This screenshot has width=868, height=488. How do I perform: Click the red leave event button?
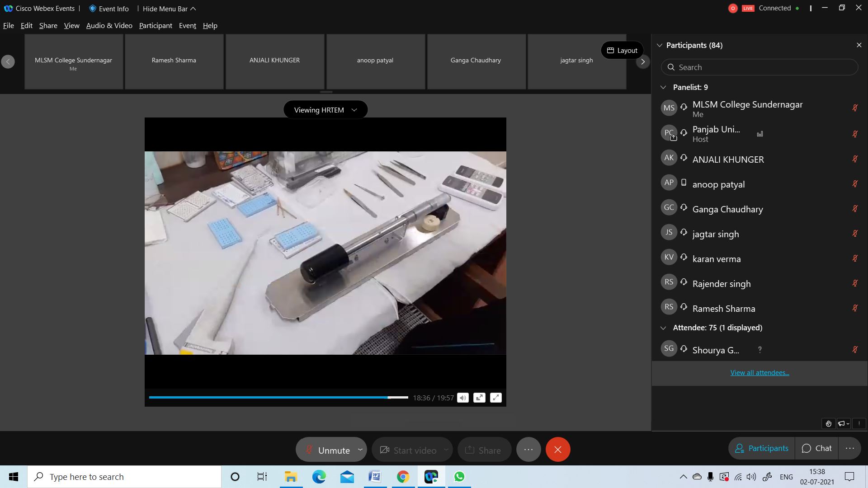(x=558, y=450)
